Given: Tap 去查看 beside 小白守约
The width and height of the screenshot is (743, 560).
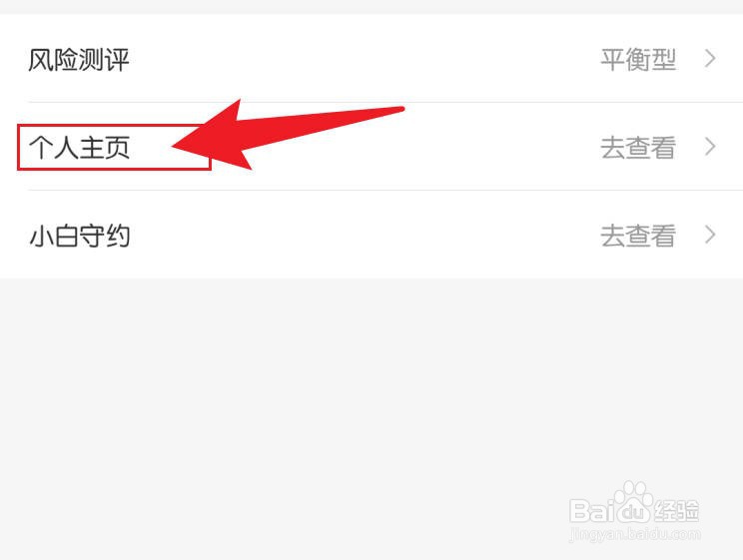Looking at the screenshot, I should tap(638, 236).
